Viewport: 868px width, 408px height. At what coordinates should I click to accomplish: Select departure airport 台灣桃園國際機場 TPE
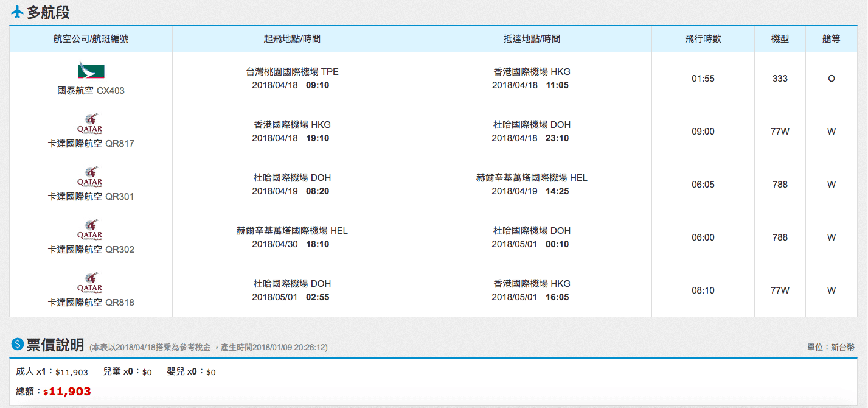(292, 72)
